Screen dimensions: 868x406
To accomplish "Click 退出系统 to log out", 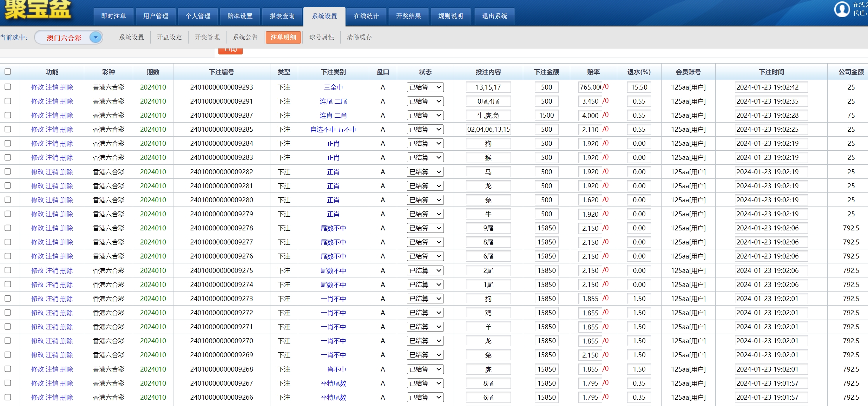I will (494, 16).
